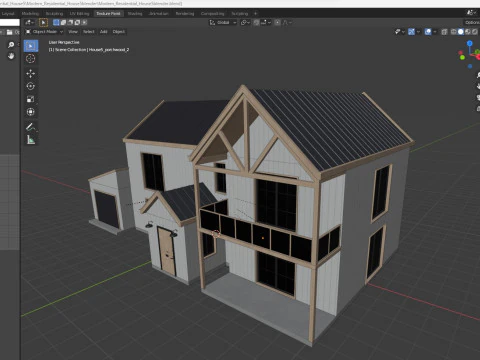This screenshot has height=360, width=480.
Task: Open the Object Mode dropdown
Action: coord(44,32)
